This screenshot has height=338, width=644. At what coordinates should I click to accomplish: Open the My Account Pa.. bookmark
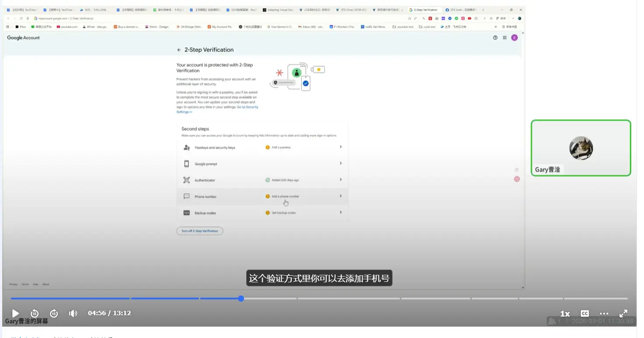click(x=220, y=27)
